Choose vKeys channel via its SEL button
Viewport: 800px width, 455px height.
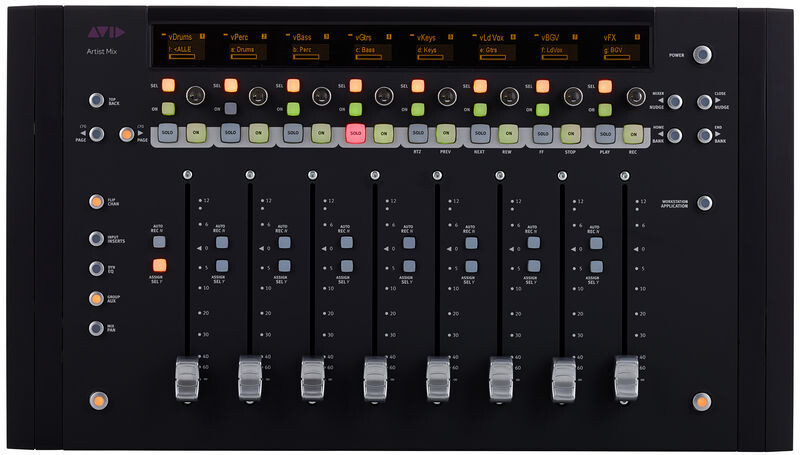coord(418,85)
